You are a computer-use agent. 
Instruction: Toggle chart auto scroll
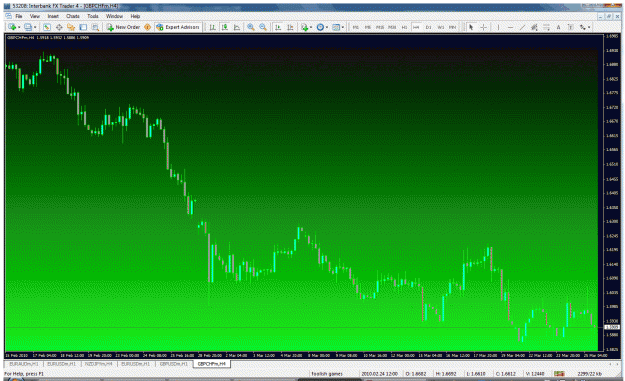pyautogui.click(x=278, y=27)
